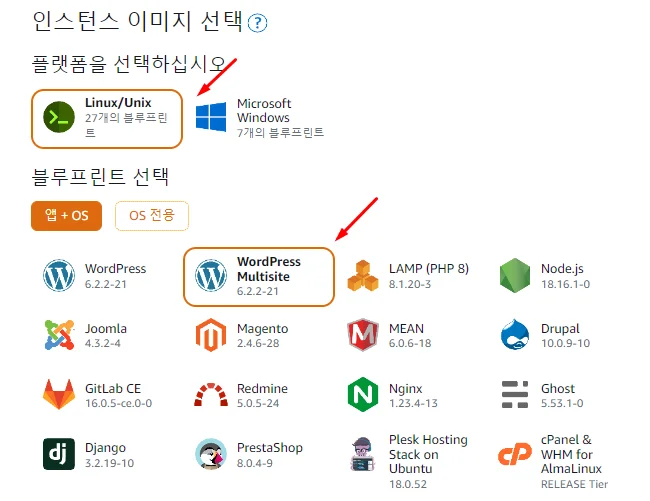The width and height of the screenshot is (650, 501).
Task: Click the Drupal drop icon
Action: [515, 334]
